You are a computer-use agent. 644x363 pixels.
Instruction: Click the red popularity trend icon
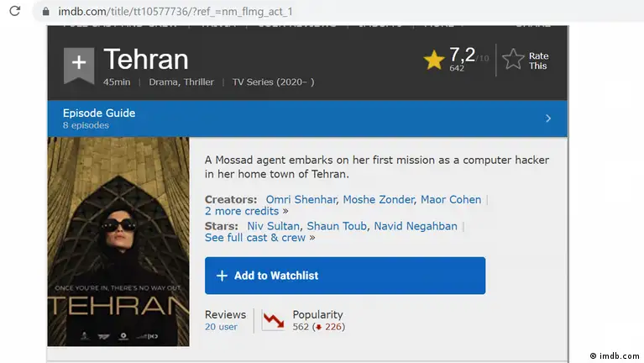click(x=273, y=321)
